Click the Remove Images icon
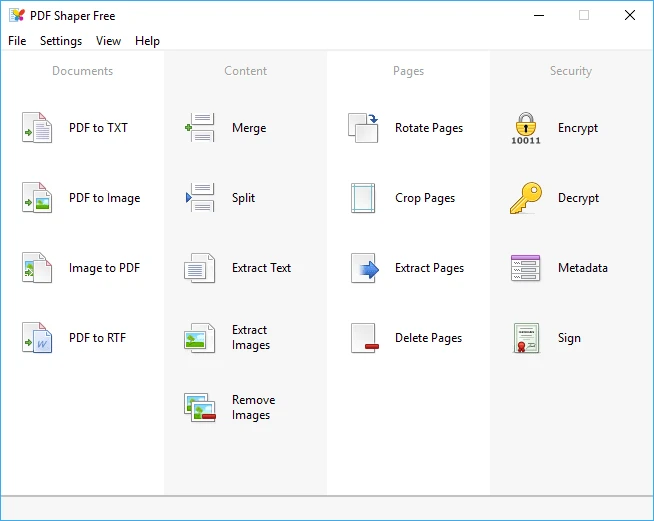654x521 pixels. tap(200, 408)
